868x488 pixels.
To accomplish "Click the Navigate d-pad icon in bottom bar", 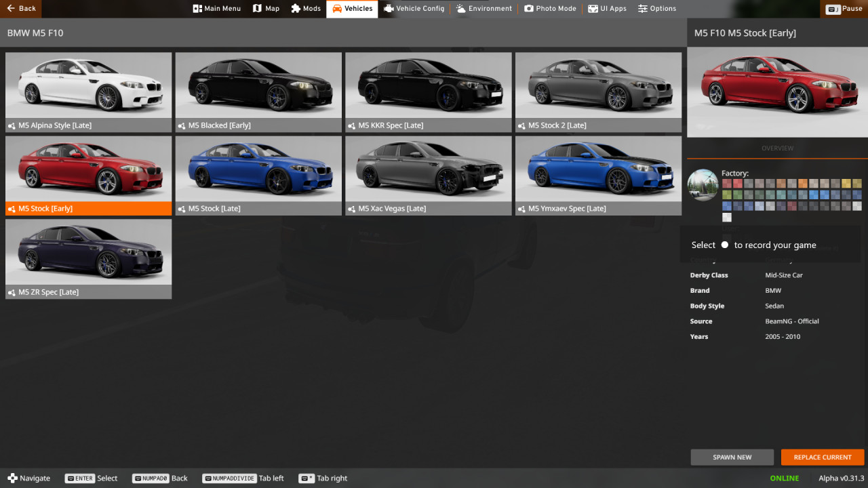I will click(x=12, y=478).
